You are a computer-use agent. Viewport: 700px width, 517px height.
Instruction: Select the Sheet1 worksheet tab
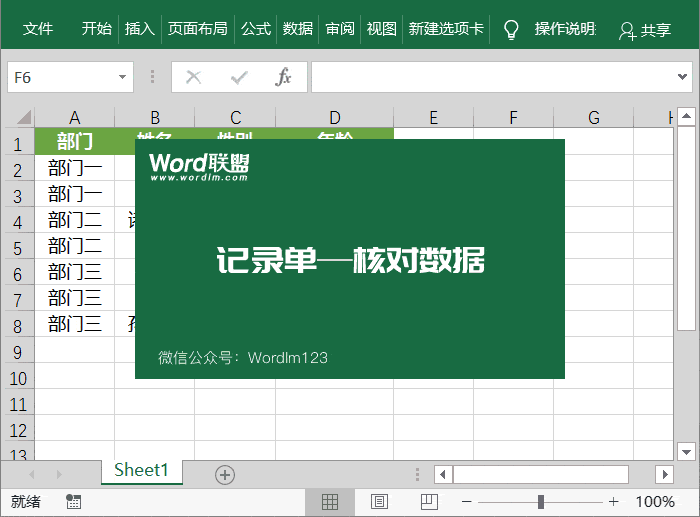click(x=142, y=471)
